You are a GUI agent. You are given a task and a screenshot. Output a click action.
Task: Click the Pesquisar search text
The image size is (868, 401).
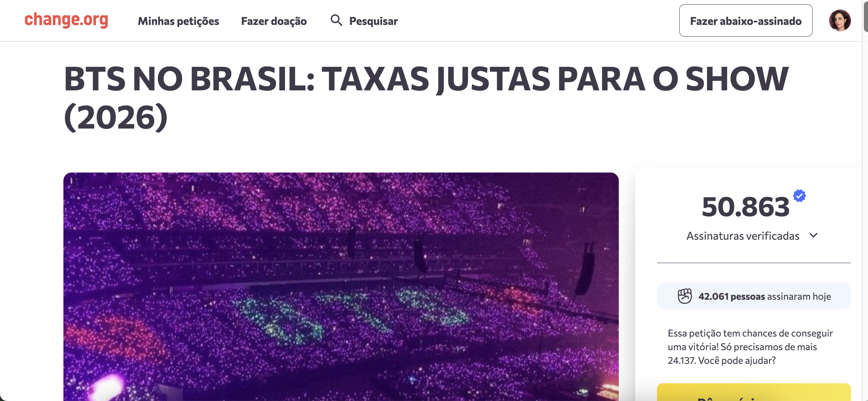(373, 21)
